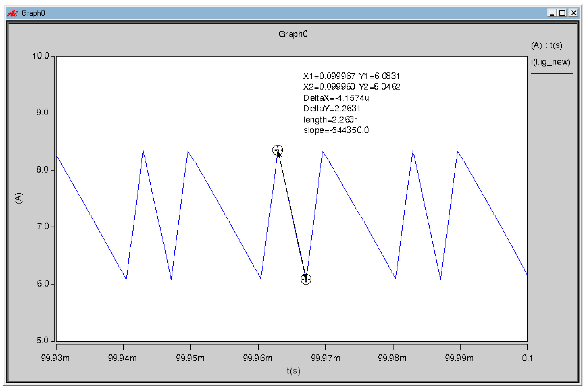Click the (A) y-axis label
588x392 pixels.
pyautogui.click(x=19, y=198)
